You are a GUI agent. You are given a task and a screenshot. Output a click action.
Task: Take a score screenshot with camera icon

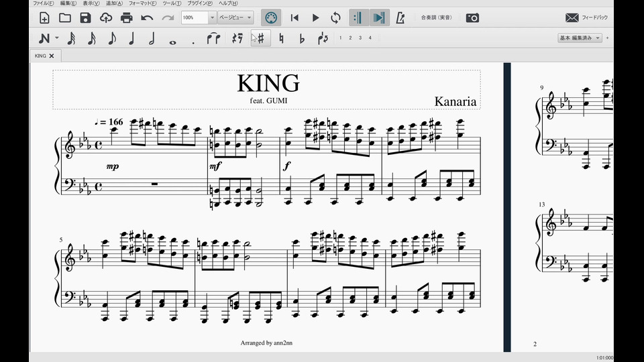coord(472,17)
